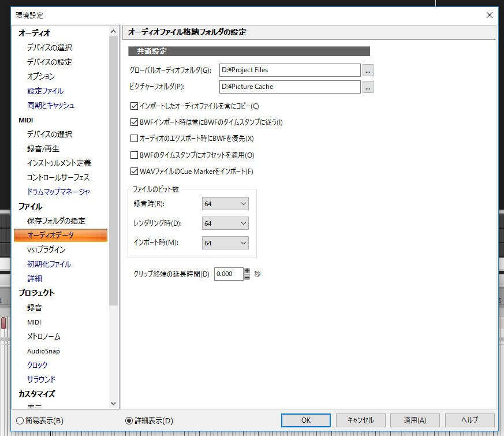Open 同期とキャッシュ settings page
The height and width of the screenshot is (436, 504).
coord(51,105)
